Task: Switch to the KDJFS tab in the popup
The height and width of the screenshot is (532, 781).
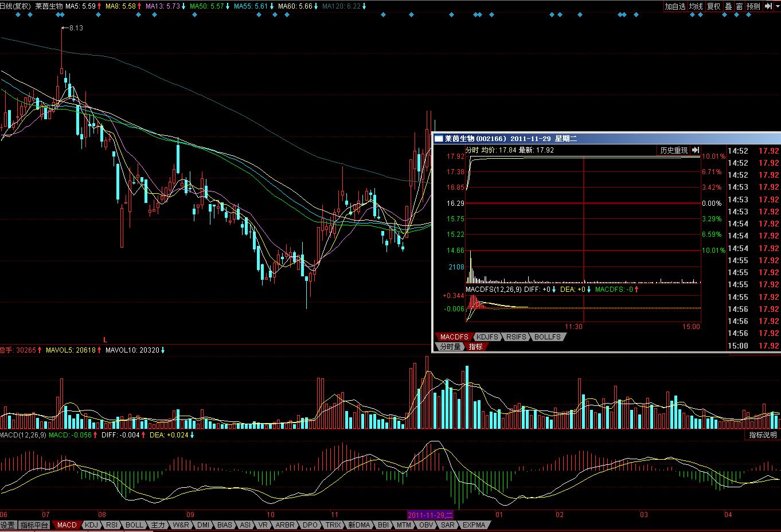Action: 486,337
